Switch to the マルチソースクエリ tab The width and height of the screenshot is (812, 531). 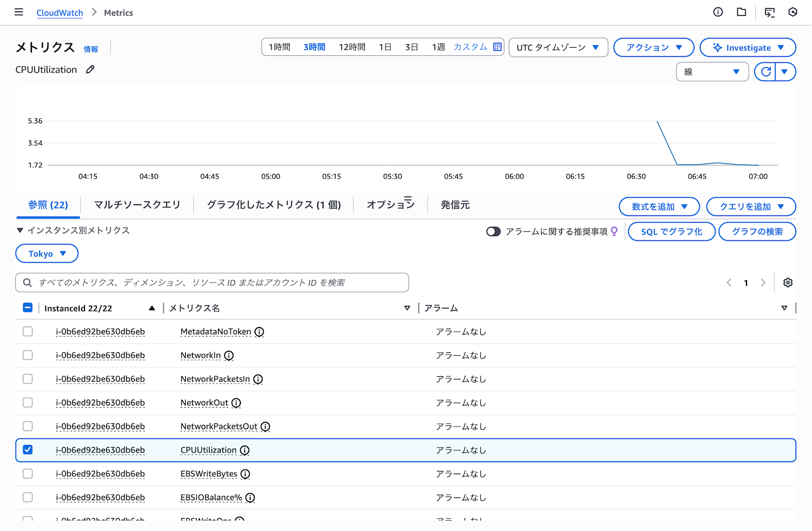click(x=137, y=205)
